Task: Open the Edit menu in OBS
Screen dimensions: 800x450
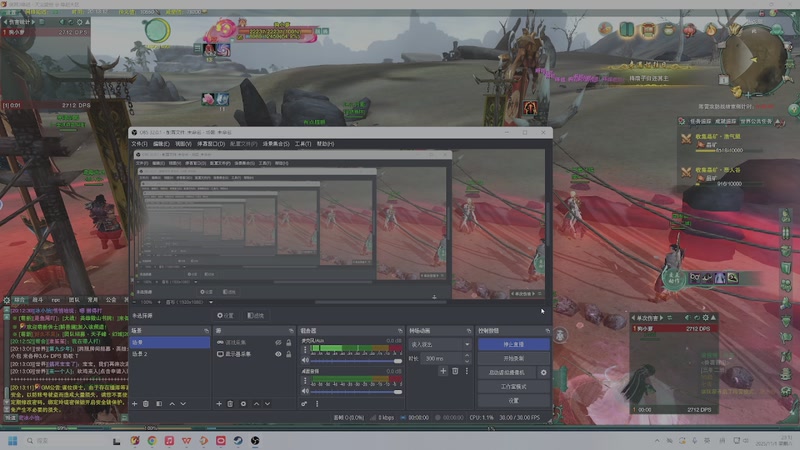Action: click(x=161, y=144)
